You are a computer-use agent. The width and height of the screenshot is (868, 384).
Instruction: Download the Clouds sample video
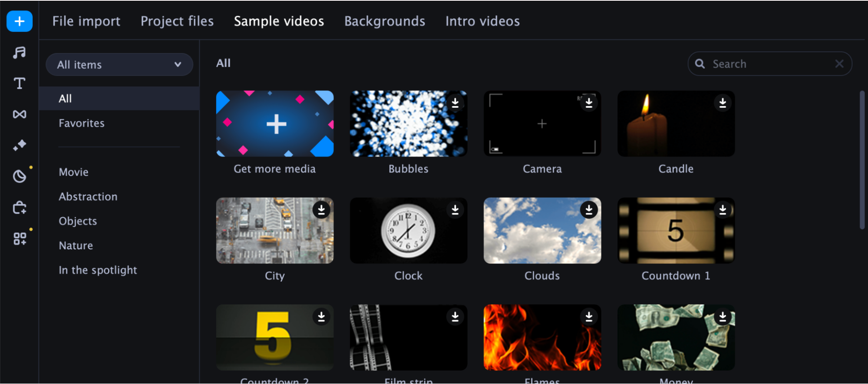click(589, 210)
